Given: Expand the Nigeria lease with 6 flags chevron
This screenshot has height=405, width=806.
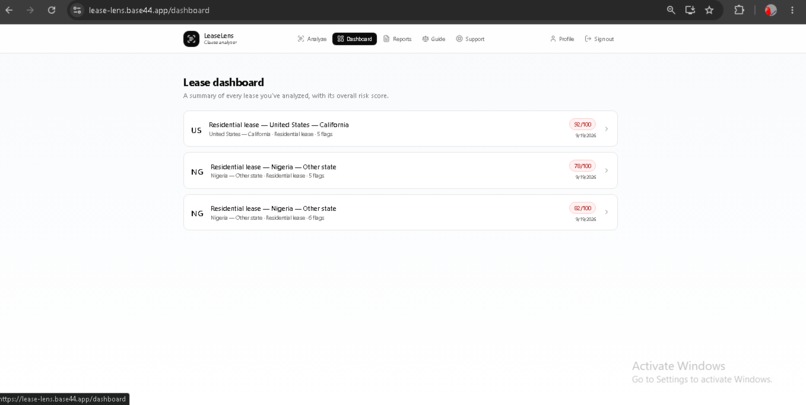Looking at the screenshot, I should (607, 212).
